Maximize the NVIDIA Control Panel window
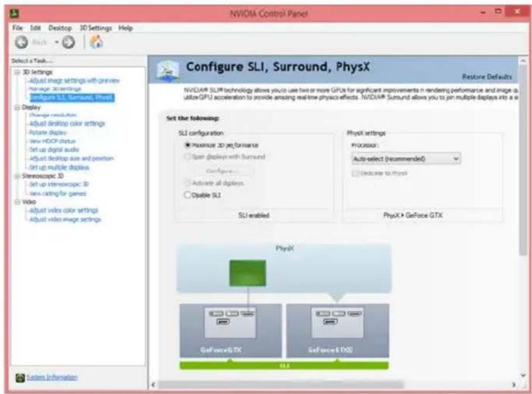Image resolution: width=532 pixels, height=394 pixels. click(497, 12)
